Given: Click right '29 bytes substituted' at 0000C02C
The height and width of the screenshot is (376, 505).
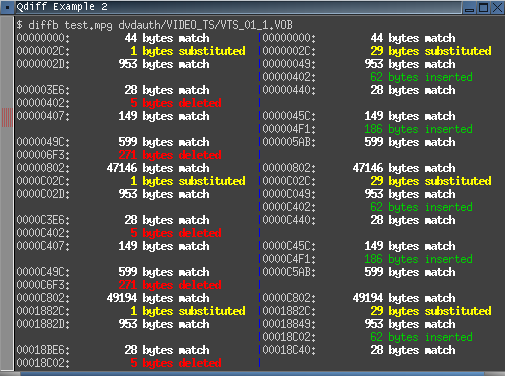Looking at the screenshot, I should pos(431,181).
